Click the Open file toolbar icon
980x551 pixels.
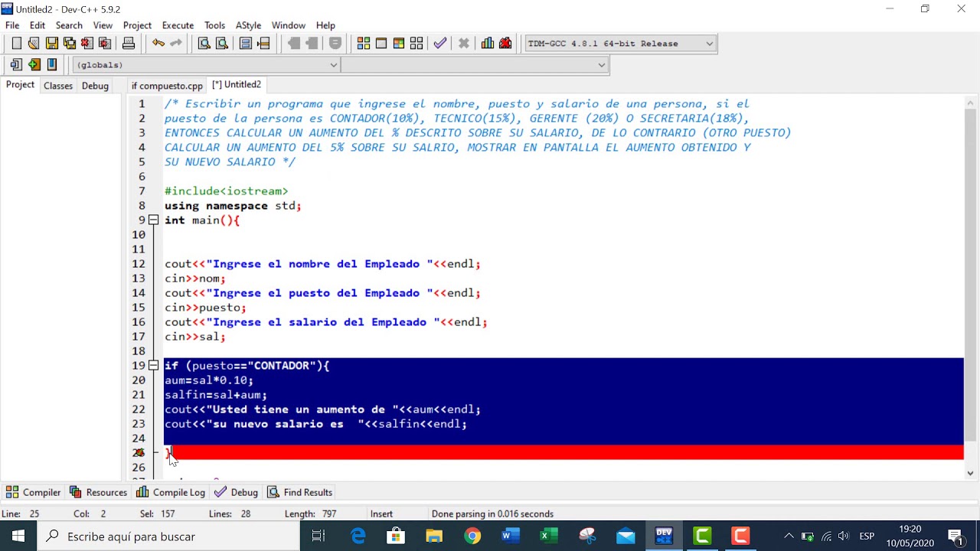34,44
